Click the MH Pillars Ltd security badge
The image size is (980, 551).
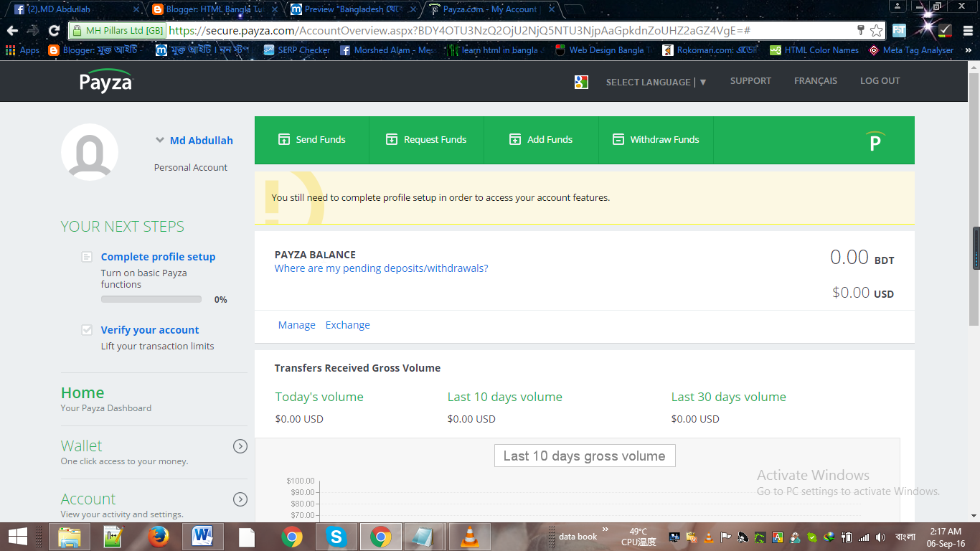117,31
